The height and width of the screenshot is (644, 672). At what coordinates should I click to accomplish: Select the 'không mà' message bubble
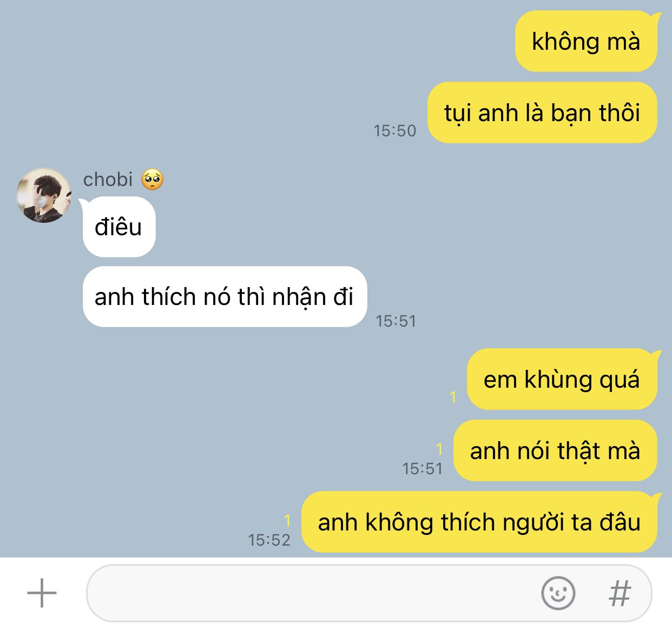[586, 41]
